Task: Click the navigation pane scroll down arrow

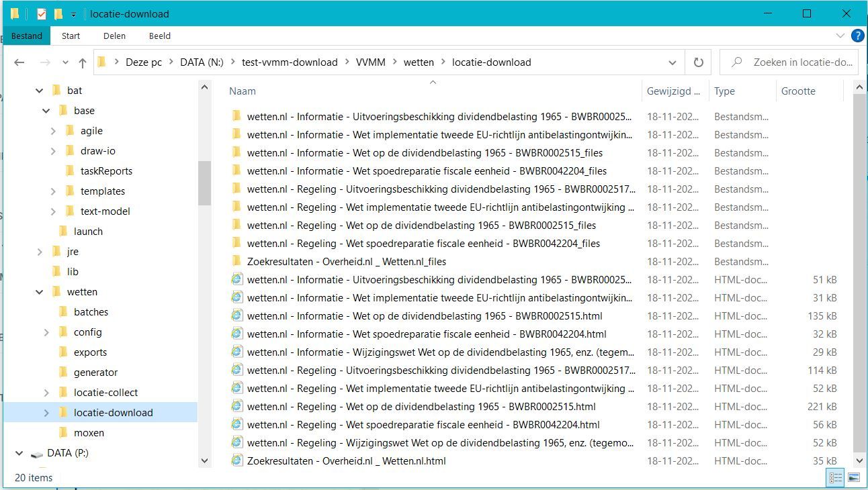Action: coord(205,460)
